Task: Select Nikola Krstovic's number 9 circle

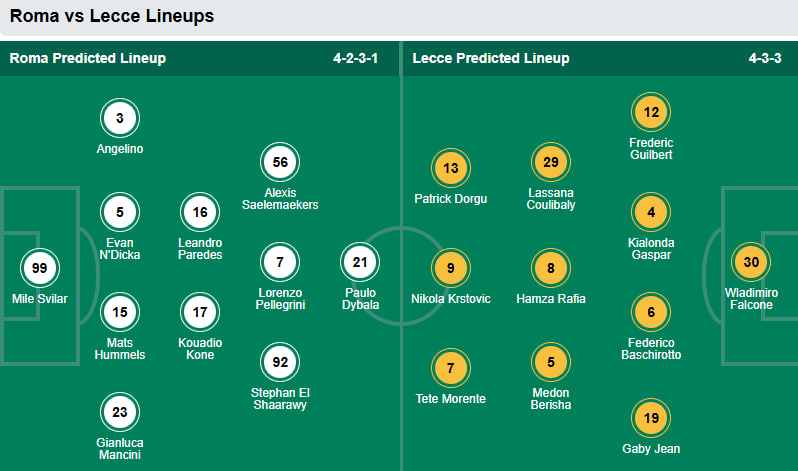Action: 450,268
